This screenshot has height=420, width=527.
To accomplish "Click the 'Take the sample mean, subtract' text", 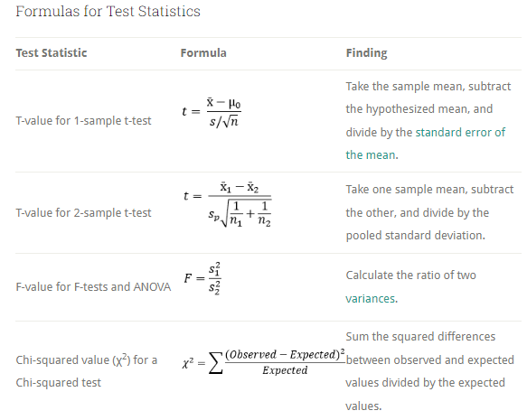I will 428,87.
